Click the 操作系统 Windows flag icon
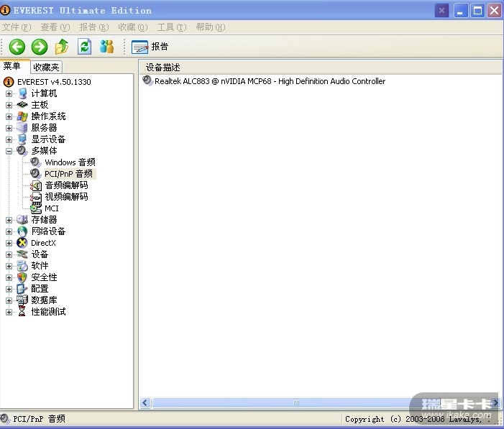This screenshot has height=429, width=504. coord(22,116)
